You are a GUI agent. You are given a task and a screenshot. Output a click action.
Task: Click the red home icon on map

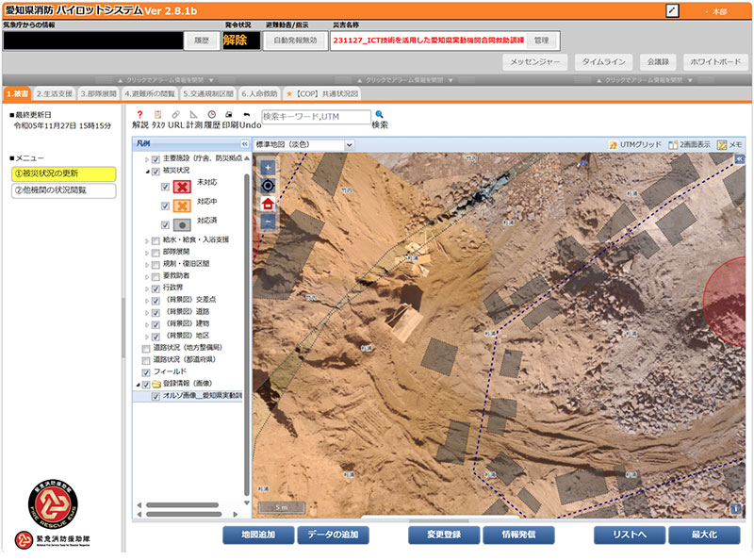point(268,203)
